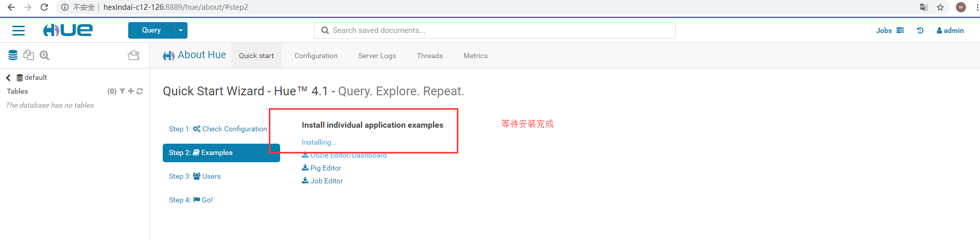
Task: Click the 'The database has no tables' text
Action: pyautogui.click(x=50, y=105)
